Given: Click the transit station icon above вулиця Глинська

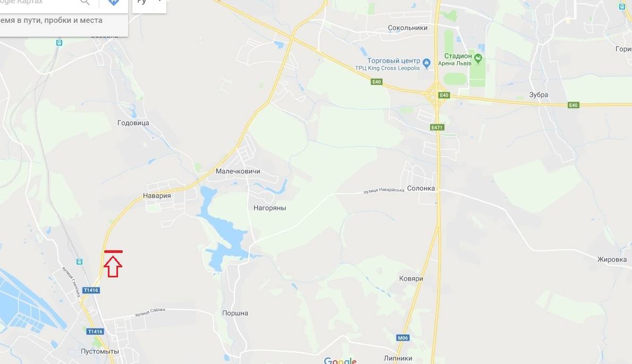Looking at the screenshot, I should click(79, 261).
